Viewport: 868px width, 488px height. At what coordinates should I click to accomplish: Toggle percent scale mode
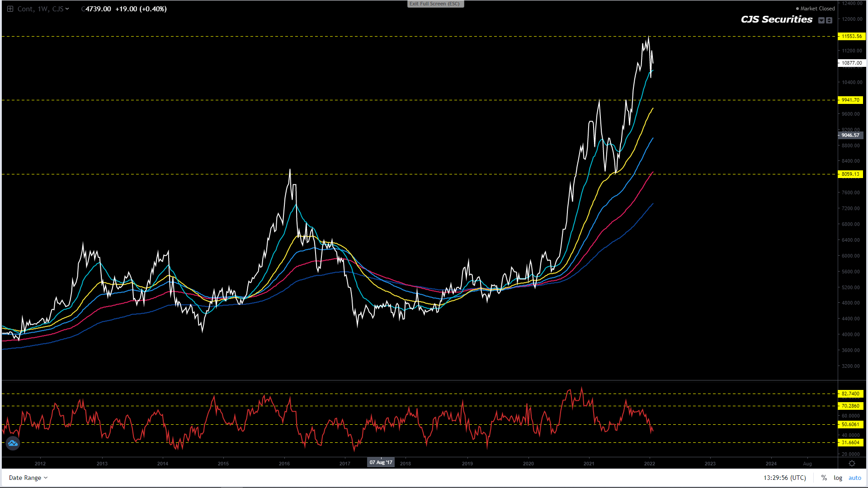tap(824, 478)
